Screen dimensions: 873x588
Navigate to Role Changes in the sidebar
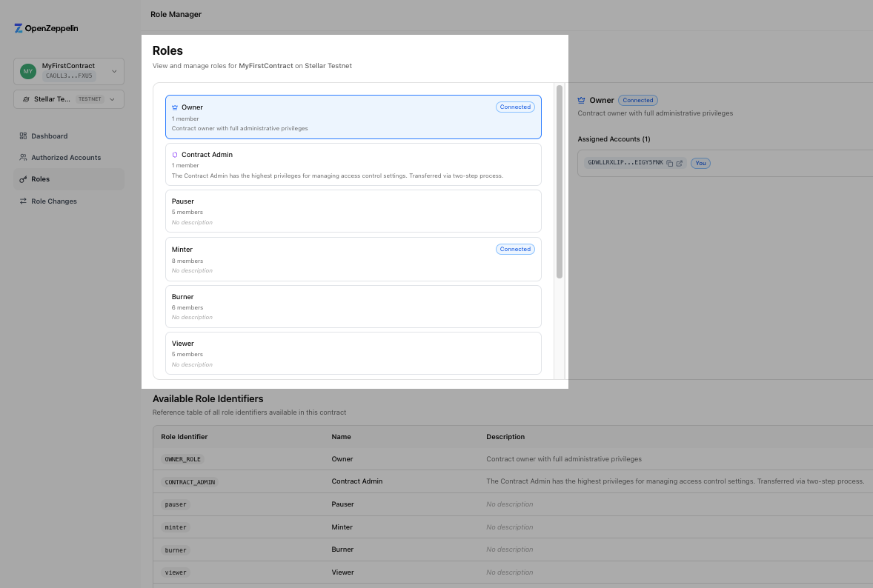[55, 201]
